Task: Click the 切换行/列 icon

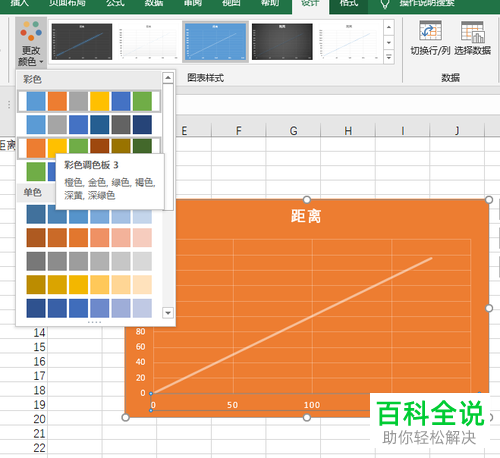Action: pyautogui.click(x=430, y=31)
